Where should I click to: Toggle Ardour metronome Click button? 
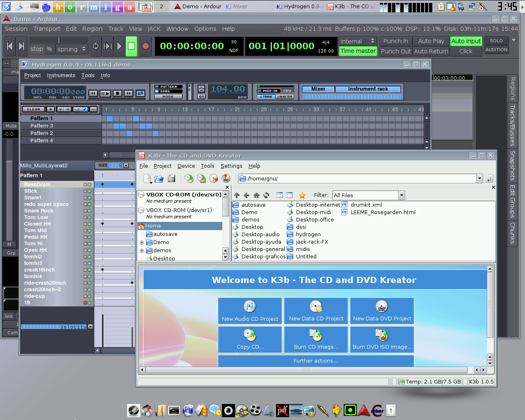coord(466,51)
